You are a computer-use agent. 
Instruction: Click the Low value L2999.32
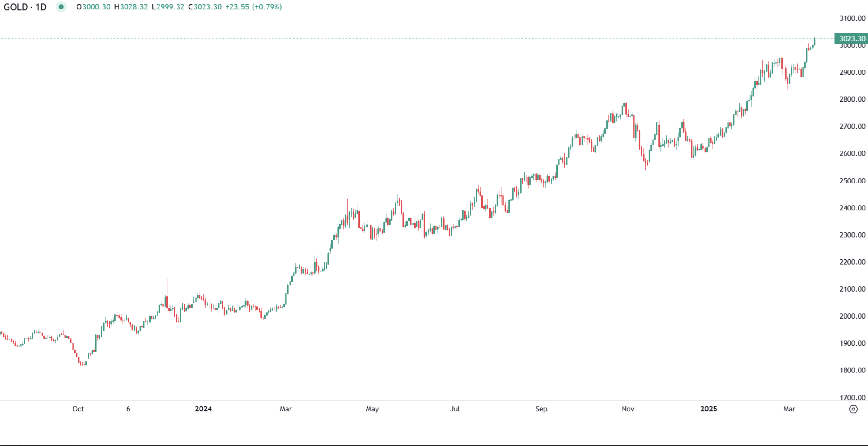pos(168,7)
